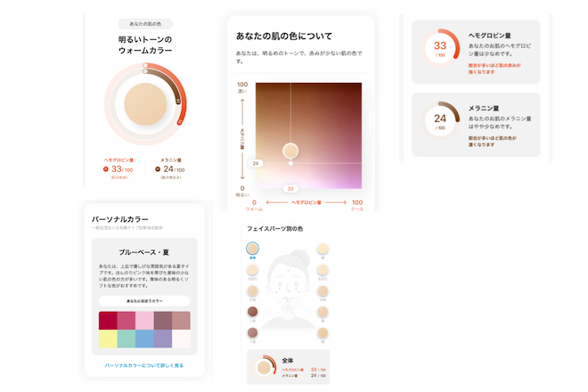Pick the sky blue swatch in the palette
588x392 pixels.
click(144, 339)
